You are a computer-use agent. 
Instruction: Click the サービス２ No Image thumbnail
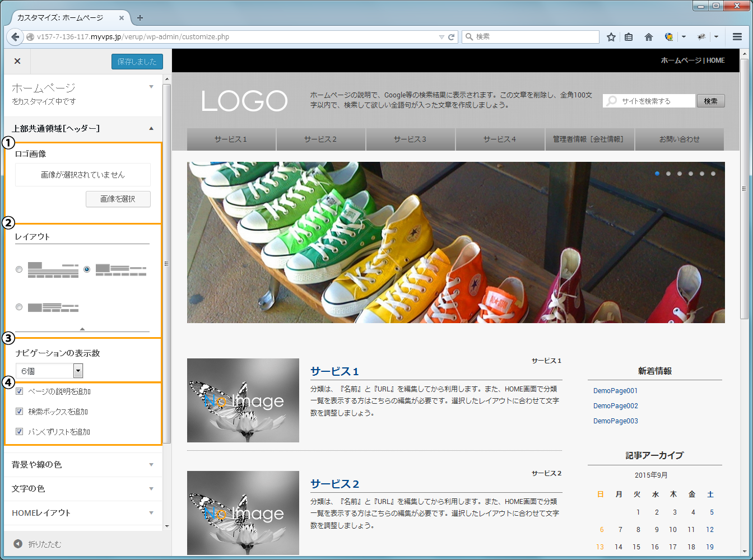243,513
